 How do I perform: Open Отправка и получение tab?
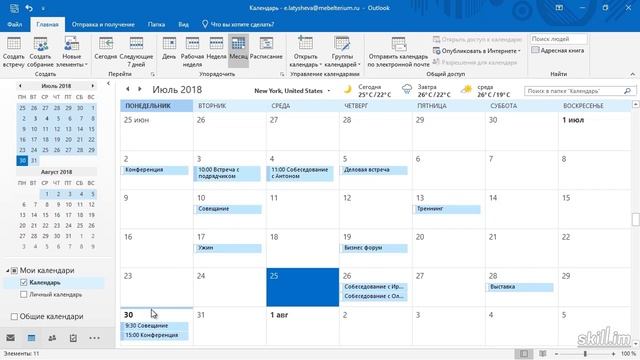tap(103, 24)
